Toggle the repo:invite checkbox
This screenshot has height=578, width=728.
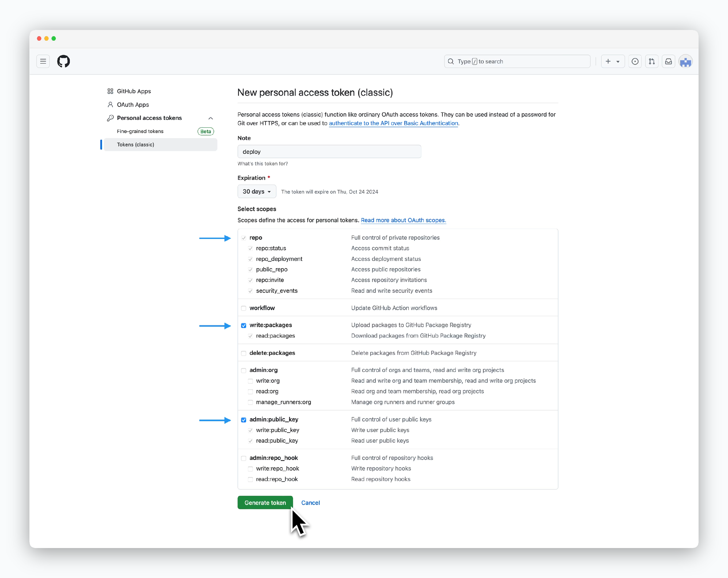tap(250, 280)
